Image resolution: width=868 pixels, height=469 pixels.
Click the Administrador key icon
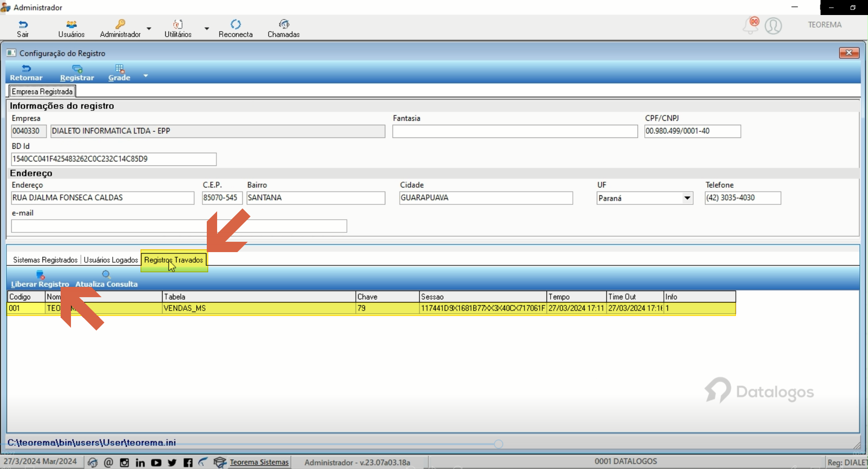pyautogui.click(x=120, y=24)
